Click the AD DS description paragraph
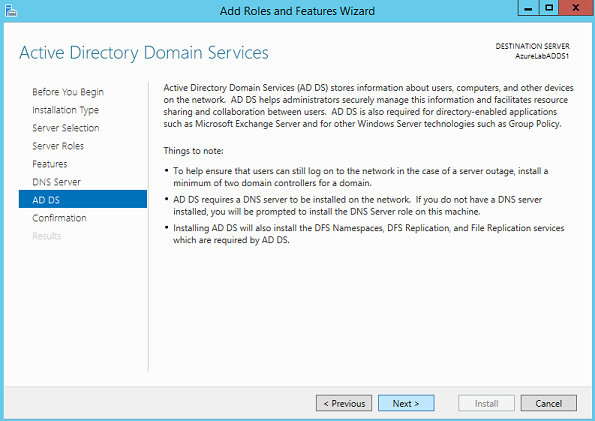The image size is (595, 421). click(x=368, y=106)
